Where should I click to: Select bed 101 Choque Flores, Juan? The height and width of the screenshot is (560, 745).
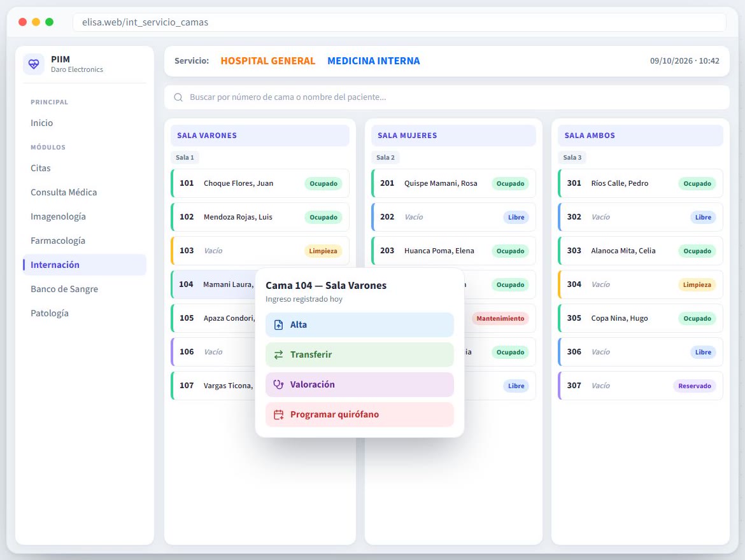point(260,183)
